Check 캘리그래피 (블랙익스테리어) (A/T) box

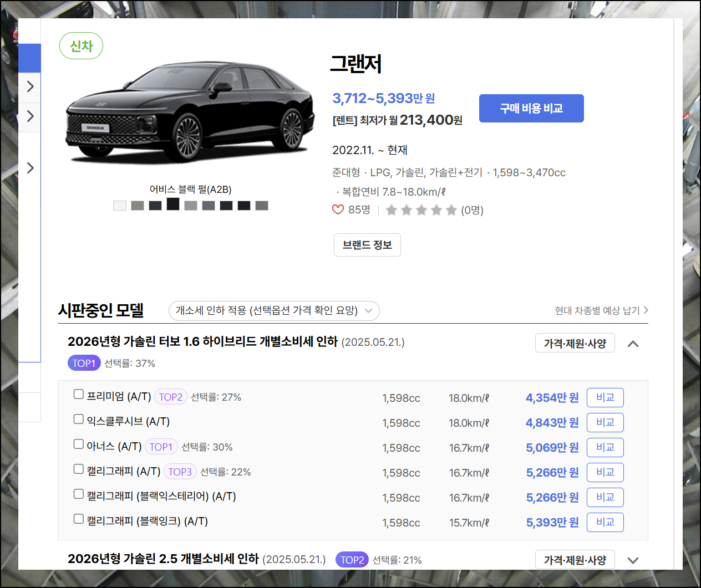79,494
